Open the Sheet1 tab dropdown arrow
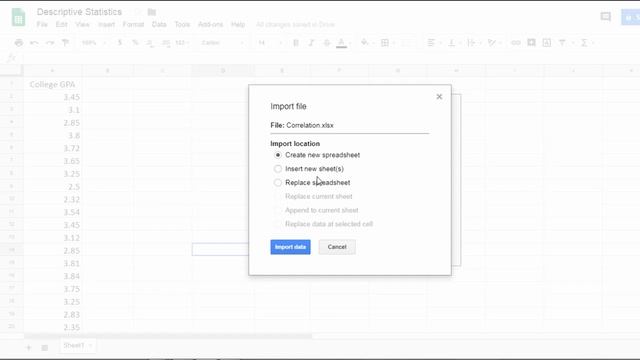 pyautogui.click(x=90, y=346)
